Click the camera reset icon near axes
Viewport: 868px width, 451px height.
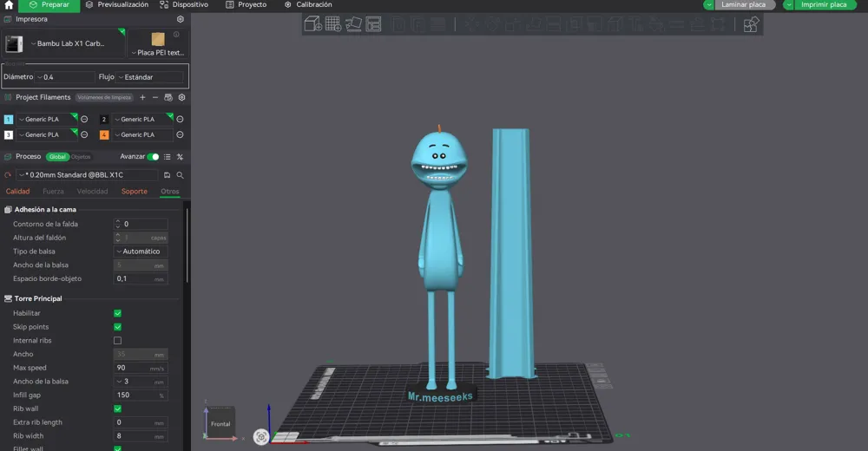[x=261, y=436]
